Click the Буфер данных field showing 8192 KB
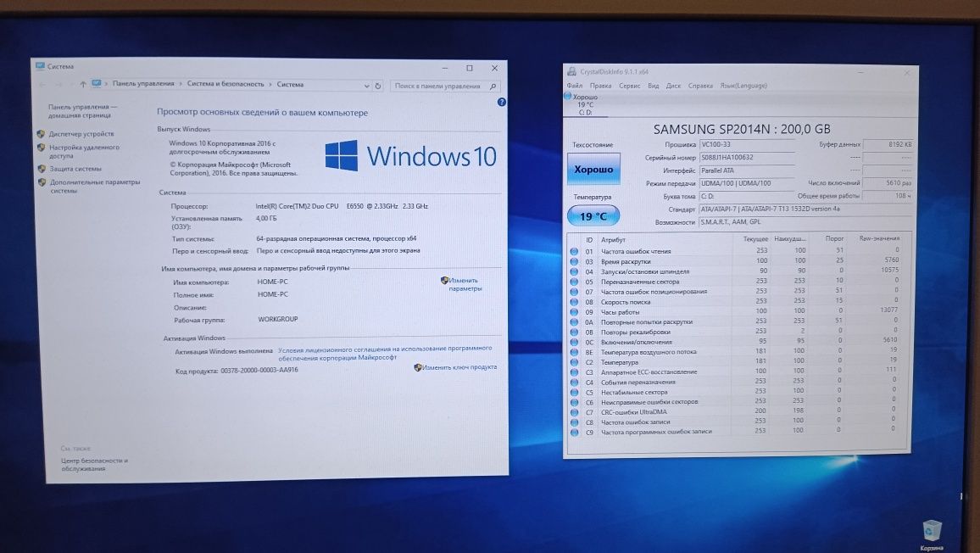The width and height of the screenshot is (980, 553). [888, 144]
